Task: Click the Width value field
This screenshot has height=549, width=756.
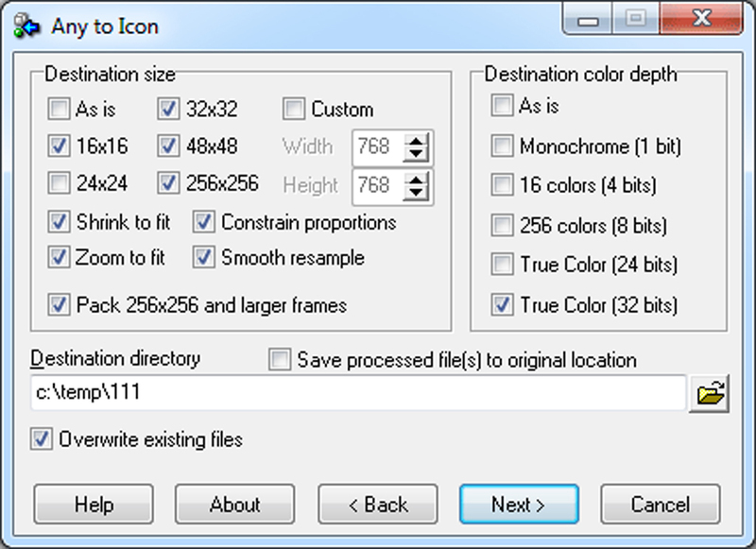Action: 380,147
